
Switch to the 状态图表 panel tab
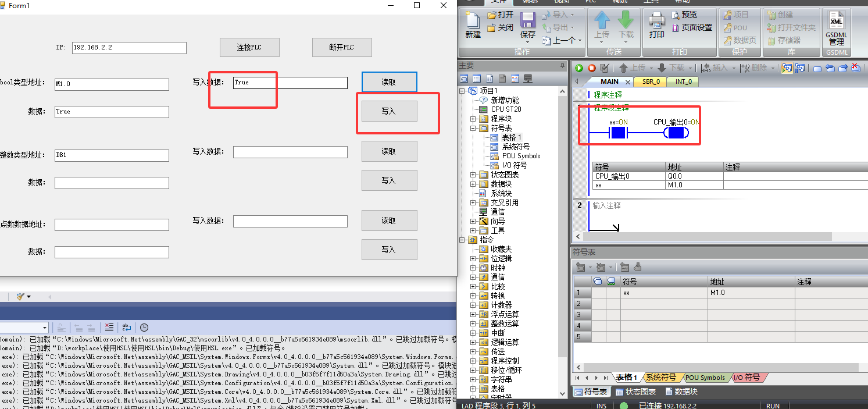pos(636,391)
